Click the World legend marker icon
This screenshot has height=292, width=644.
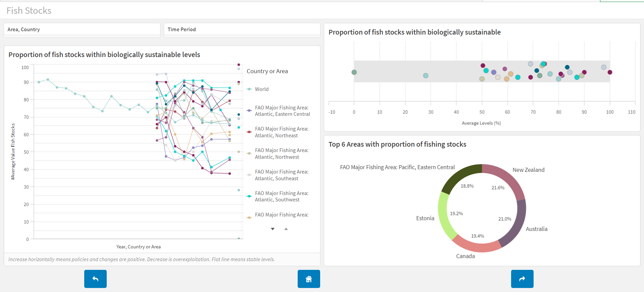point(249,89)
